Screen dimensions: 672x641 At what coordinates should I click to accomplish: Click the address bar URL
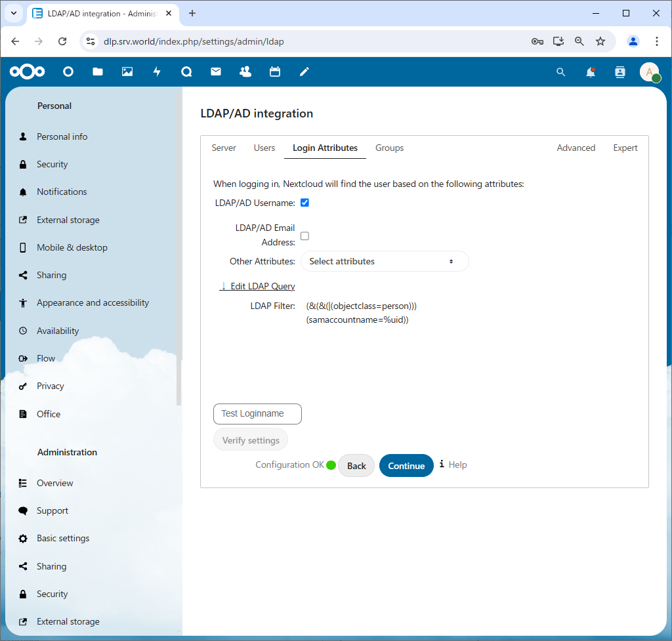coord(194,41)
